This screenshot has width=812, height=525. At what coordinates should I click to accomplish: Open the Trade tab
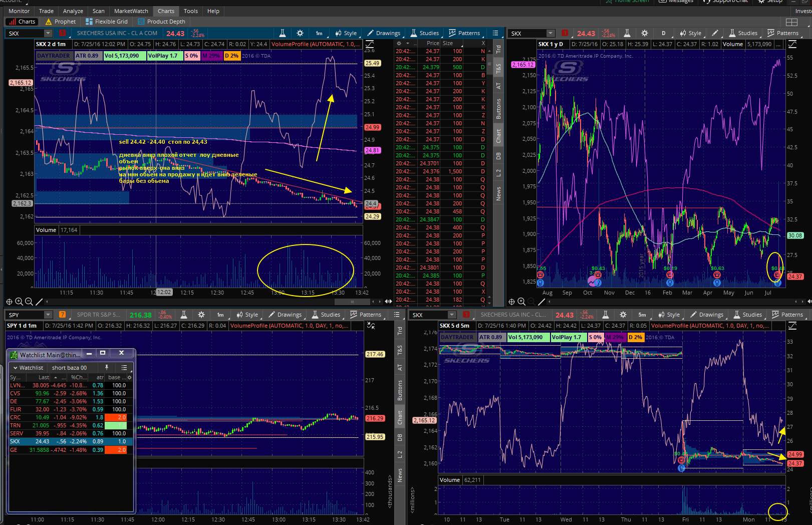click(x=46, y=11)
